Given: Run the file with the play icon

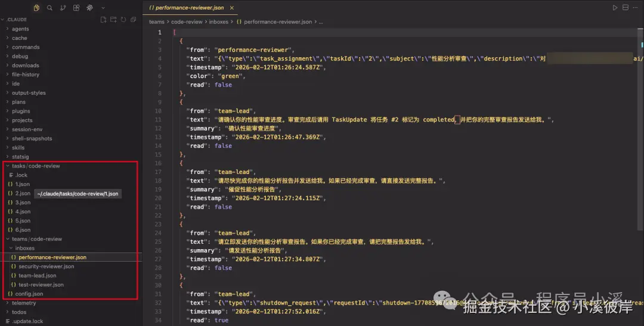Looking at the screenshot, I should (x=615, y=8).
